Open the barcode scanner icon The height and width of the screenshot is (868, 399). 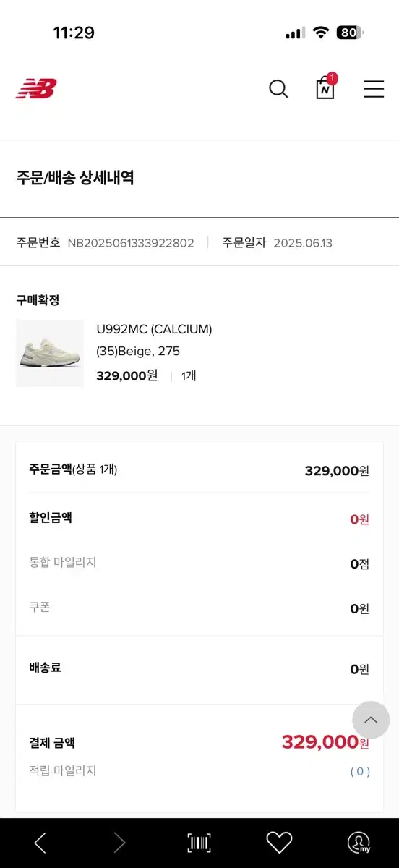click(199, 843)
